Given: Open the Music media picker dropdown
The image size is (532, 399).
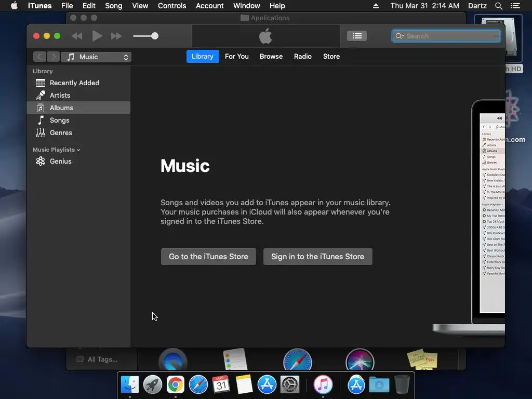Looking at the screenshot, I should pos(96,57).
